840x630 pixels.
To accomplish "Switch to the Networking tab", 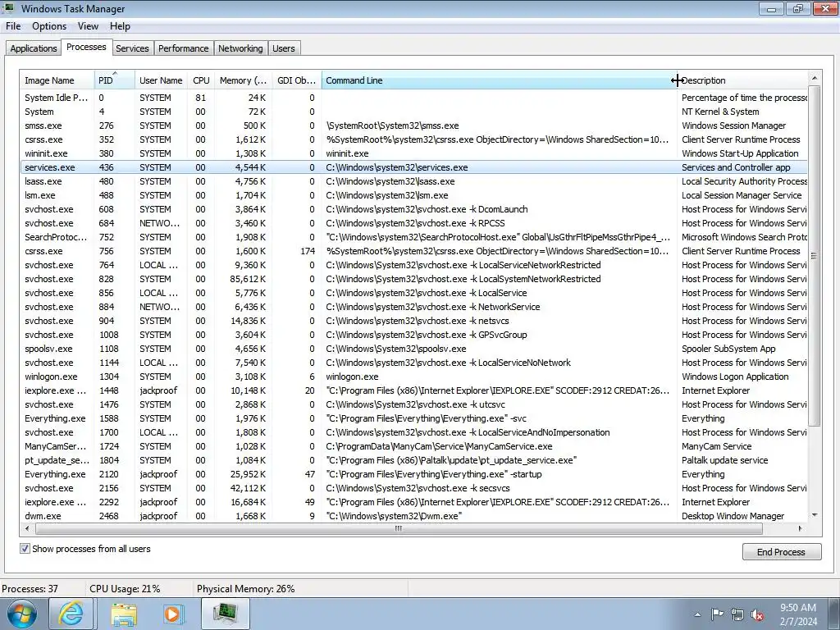I will click(x=240, y=48).
